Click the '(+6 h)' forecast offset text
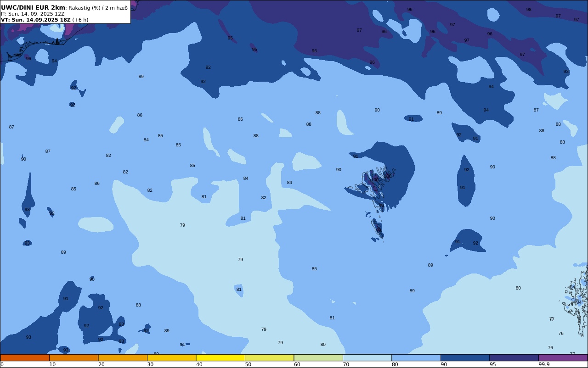The height and width of the screenshot is (368, 588). coord(80,20)
